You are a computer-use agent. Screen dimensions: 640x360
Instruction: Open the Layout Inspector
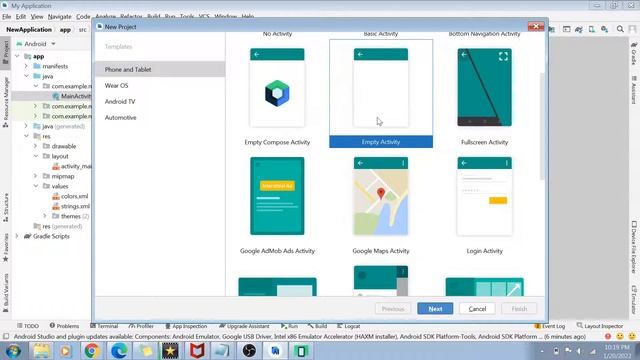[600, 326]
